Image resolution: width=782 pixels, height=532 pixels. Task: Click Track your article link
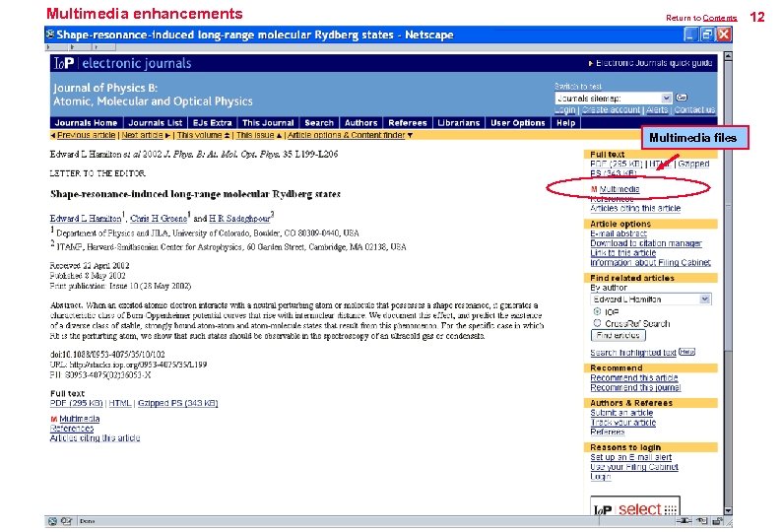(622, 423)
